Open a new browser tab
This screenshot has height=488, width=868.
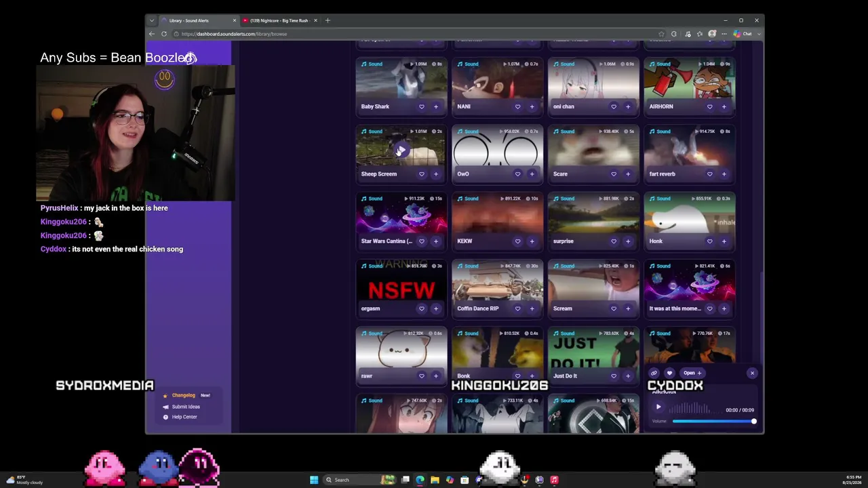328,20
